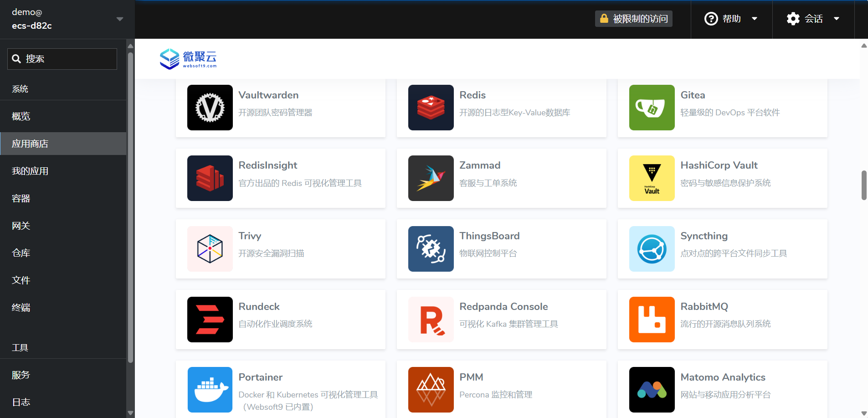Click the RedisInsight title text

268,165
